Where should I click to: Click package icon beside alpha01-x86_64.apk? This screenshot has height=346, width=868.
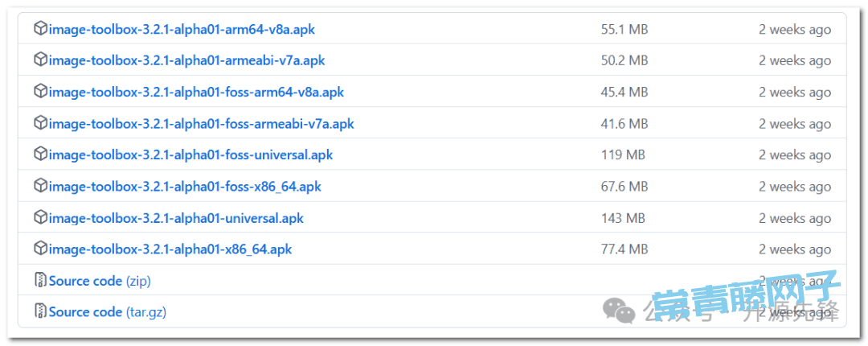[40, 249]
